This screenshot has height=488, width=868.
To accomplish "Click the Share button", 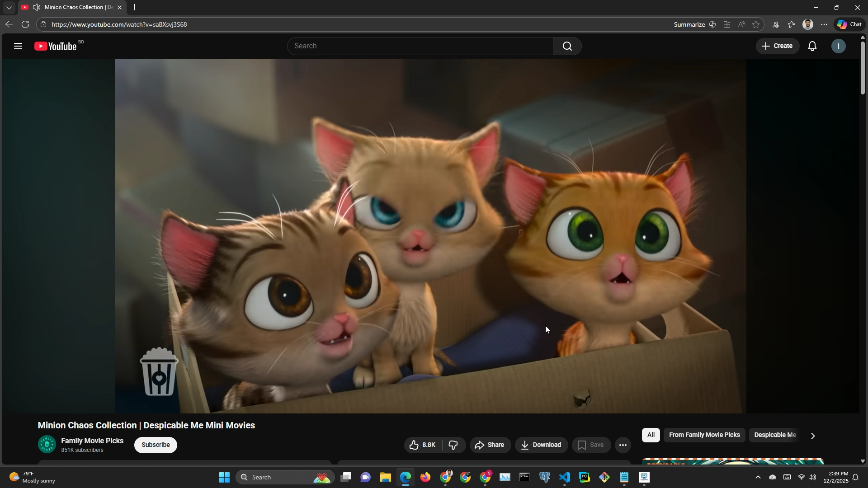I will click(490, 445).
